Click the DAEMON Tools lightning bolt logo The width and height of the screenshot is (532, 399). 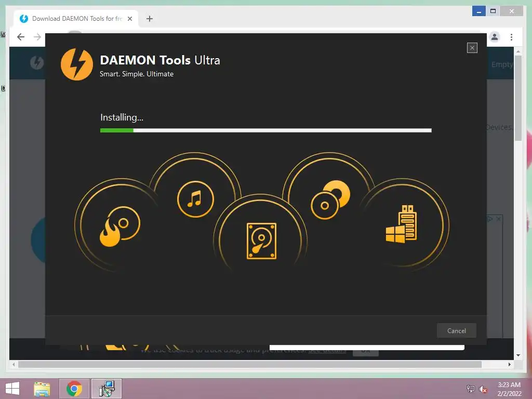[77, 64]
